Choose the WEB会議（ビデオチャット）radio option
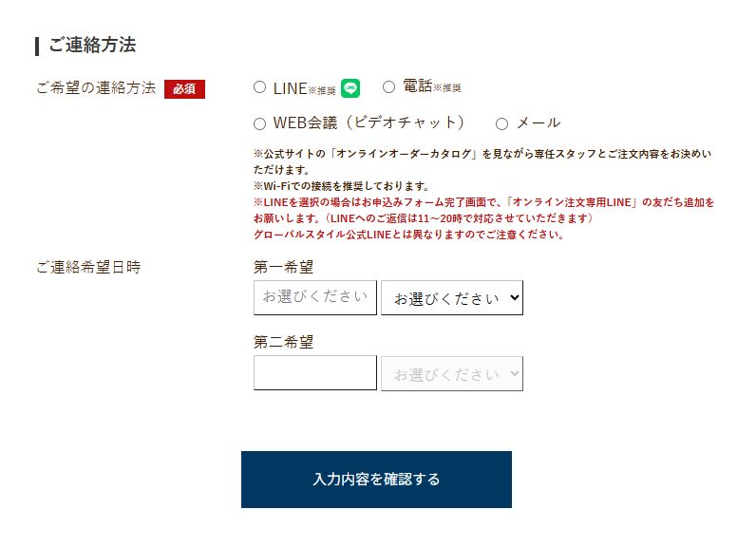This screenshot has width=756, height=547. [x=260, y=123]
